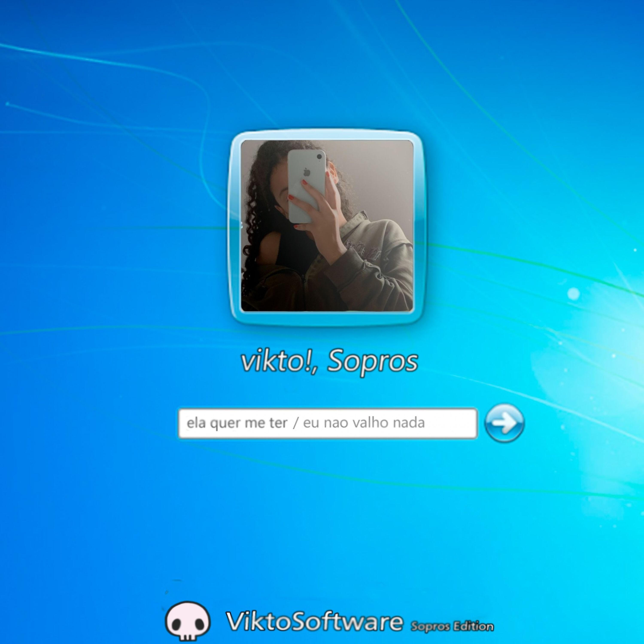The height and width of the screenshot is (644, 644).
Task: Click the 'vikto!, Sopros' username label
Action: pyautogui.click(x=329, y=361)
